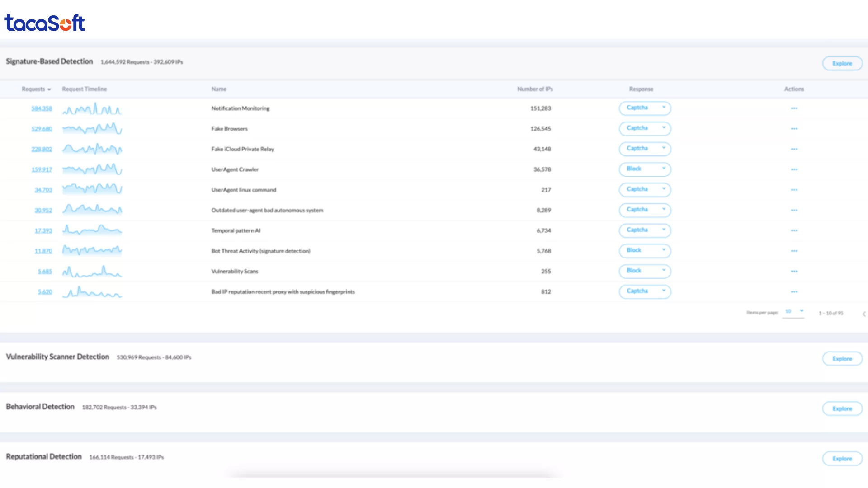The width and height of the screenshot is (868, 488).
Task: Expand Vulnerability Scanner Detection section heading
Action: (x=57, y=357)
